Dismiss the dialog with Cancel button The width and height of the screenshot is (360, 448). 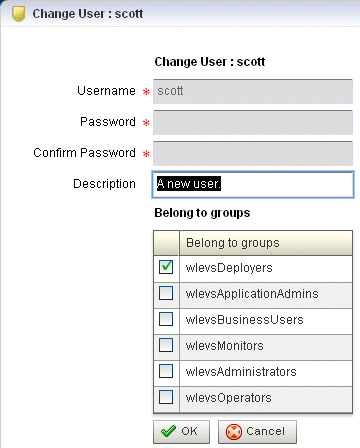(x=257, y=432)
